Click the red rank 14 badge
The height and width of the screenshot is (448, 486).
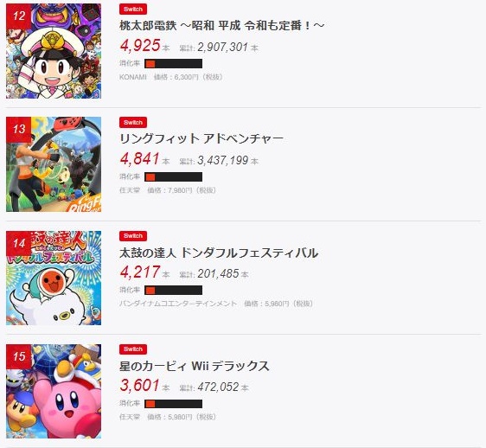pyautogui.click(x=19, y=243)
